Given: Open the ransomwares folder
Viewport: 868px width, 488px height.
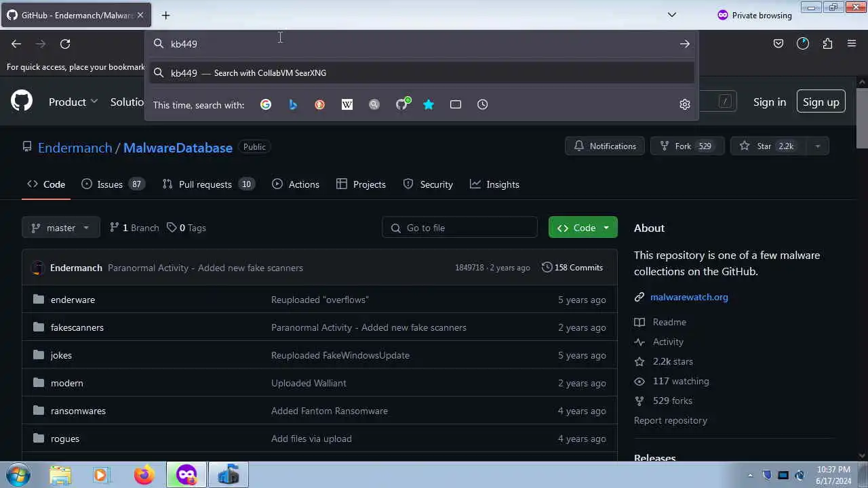Looking at the screenshot, I should (x=78, y=411).
